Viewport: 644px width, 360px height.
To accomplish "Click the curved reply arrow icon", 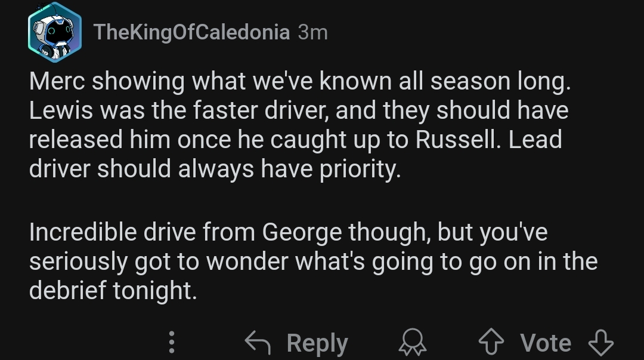I will coord(258,342).
